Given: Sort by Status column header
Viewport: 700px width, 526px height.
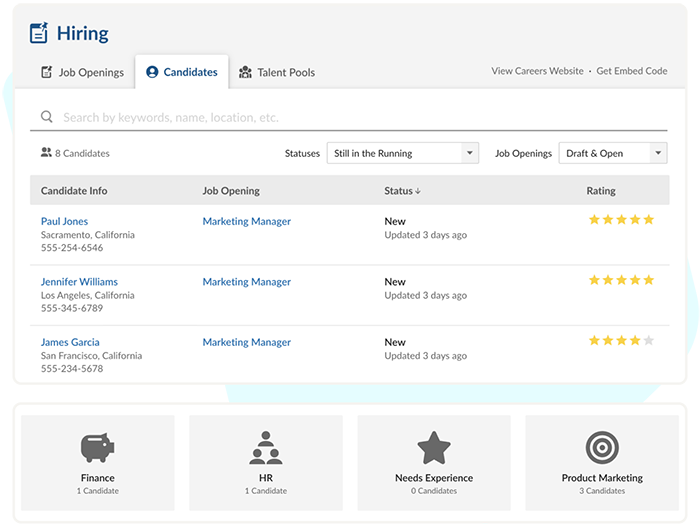Looking at the screenshot, I should [398, 191].
